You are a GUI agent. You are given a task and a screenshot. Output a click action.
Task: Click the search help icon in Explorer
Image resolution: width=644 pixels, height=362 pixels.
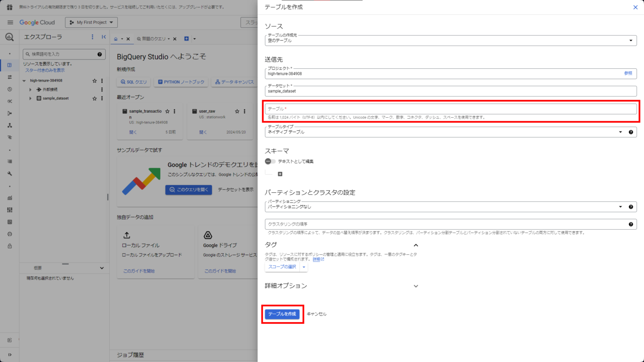click(99, 54)
